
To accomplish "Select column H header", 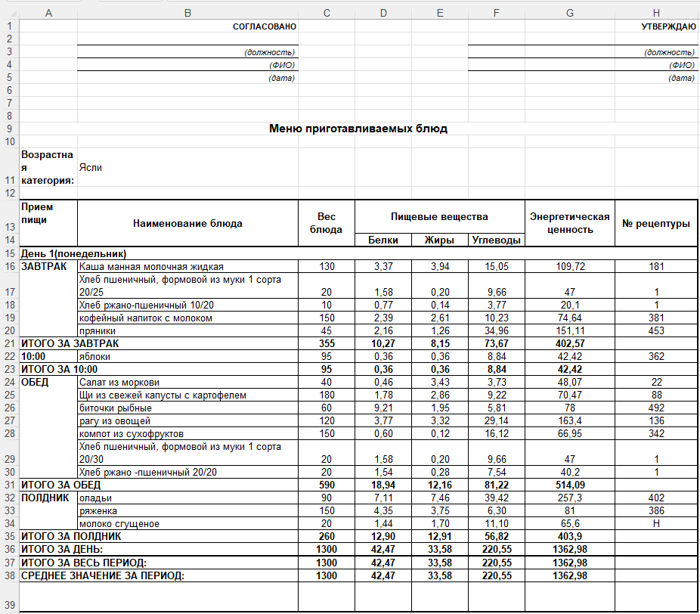I will (656, 13).
